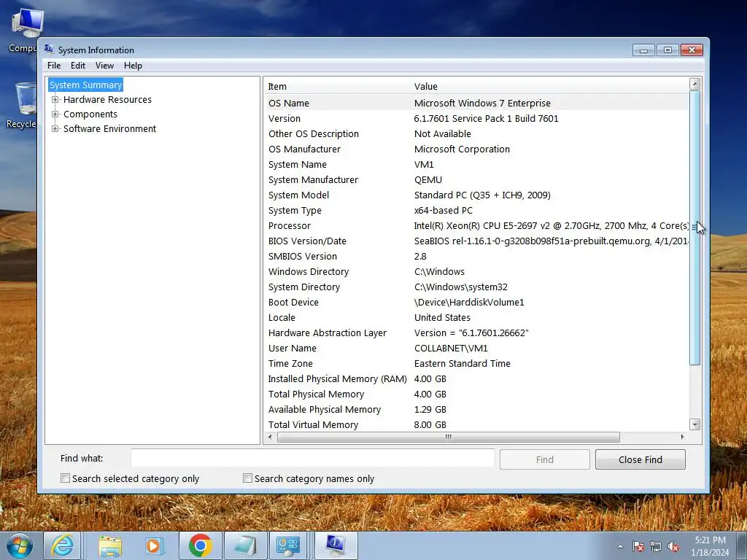Open the Edit menu

(x=77, y=65)
